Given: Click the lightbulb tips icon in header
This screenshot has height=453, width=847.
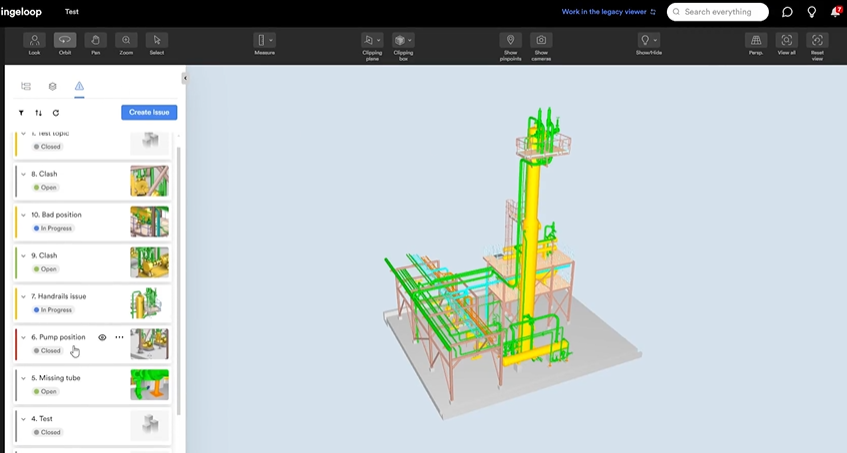Looking at the screenshot, I should click(x=811, y=12).
